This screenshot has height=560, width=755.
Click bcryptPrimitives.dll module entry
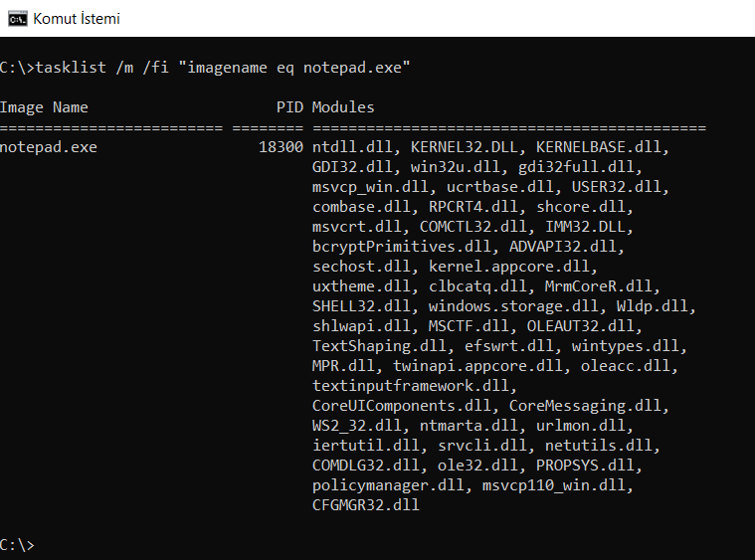(401, 247)
